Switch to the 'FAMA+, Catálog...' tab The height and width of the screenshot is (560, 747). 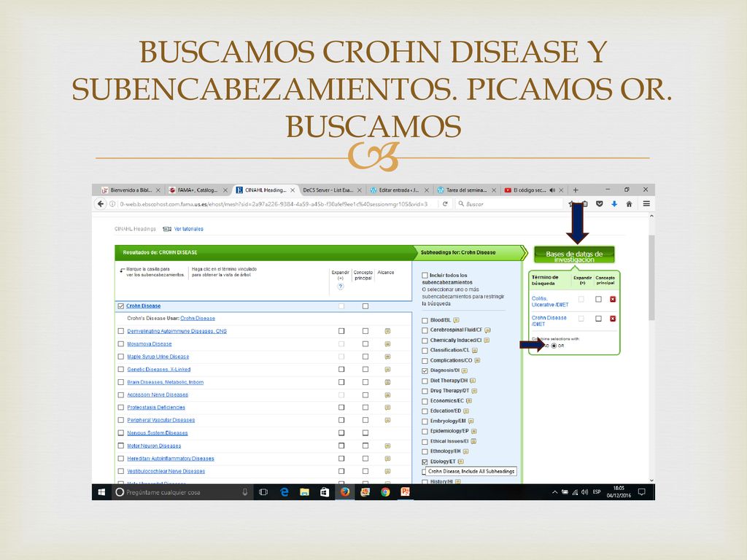pos(198,190)
